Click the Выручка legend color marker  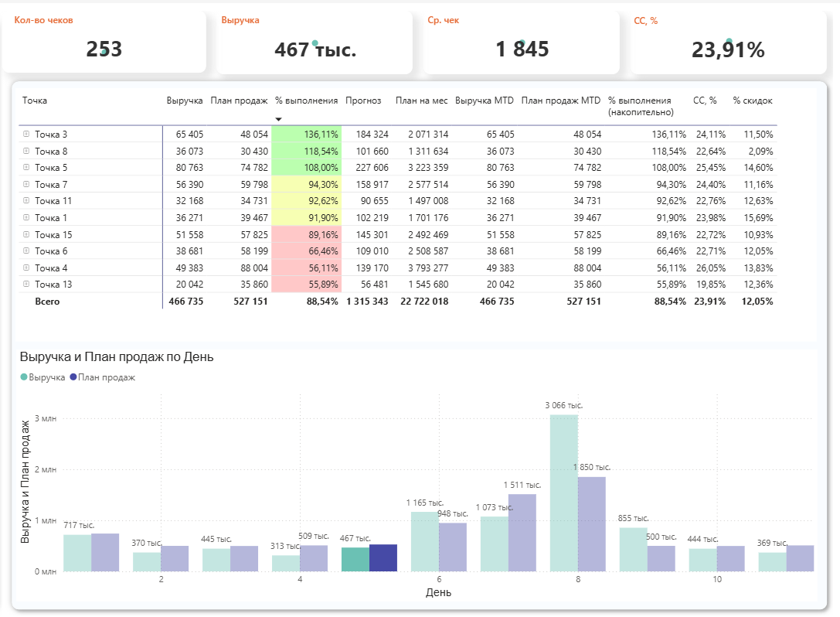(x=24, y=377)
